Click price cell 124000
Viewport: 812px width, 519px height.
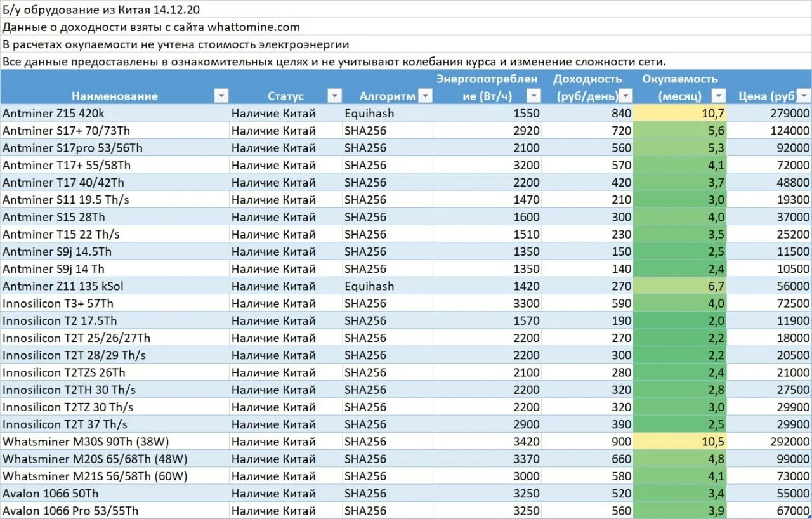coord(769,130)
